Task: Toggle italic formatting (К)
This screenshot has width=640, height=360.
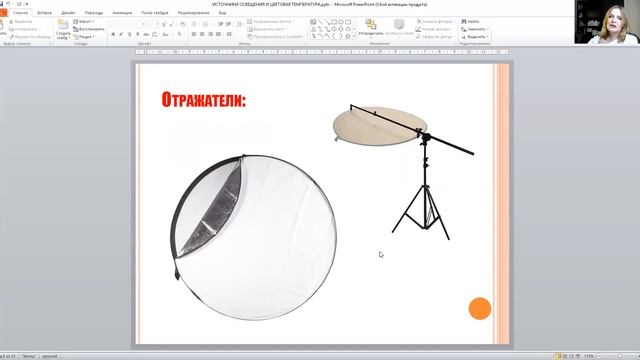Action: pos(121,35)
